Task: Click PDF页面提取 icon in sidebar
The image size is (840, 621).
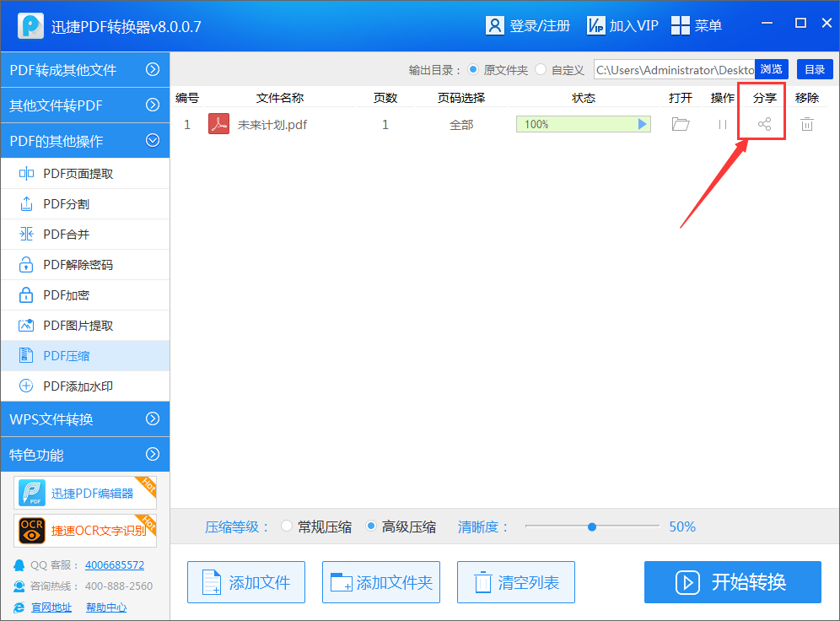Action: [26, 174]
